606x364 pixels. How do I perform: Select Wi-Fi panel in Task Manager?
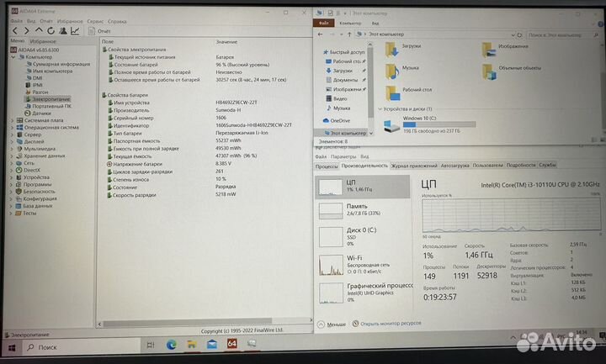pos(363,265)
